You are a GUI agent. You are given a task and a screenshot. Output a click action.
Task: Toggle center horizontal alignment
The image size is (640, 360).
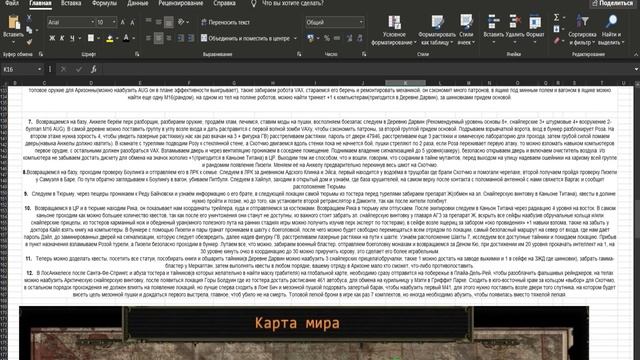[158, 38]
